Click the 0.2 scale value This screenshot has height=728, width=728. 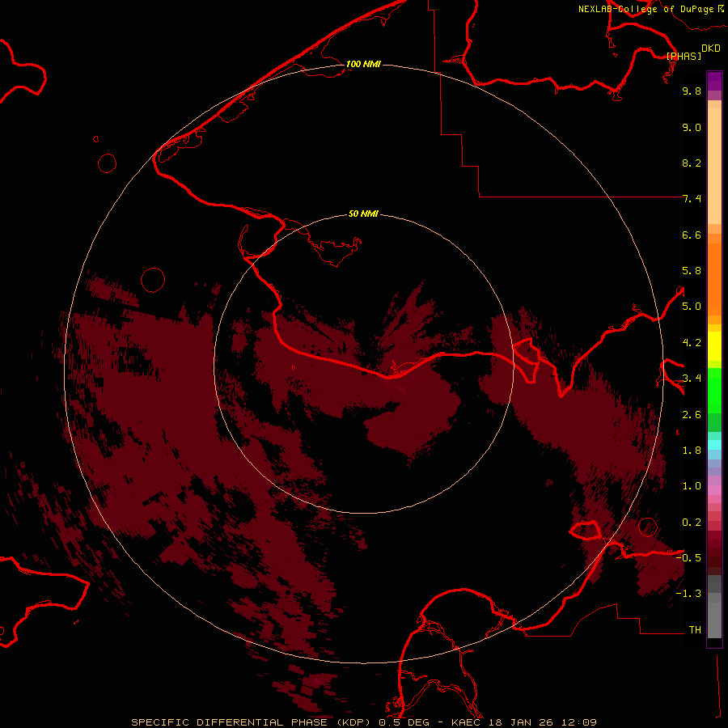click(692, 523)
